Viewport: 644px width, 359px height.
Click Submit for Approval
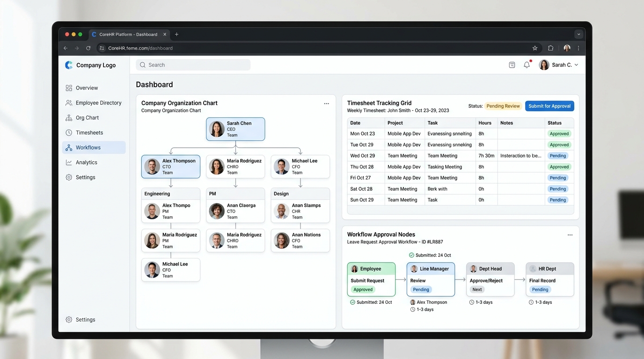click(549, 106)
